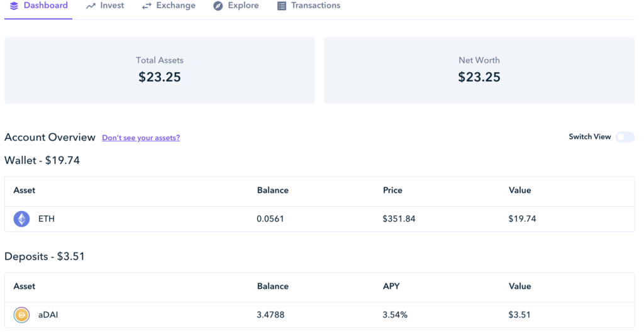Click ETH balance 0.0561

click(x=270, y=219)
